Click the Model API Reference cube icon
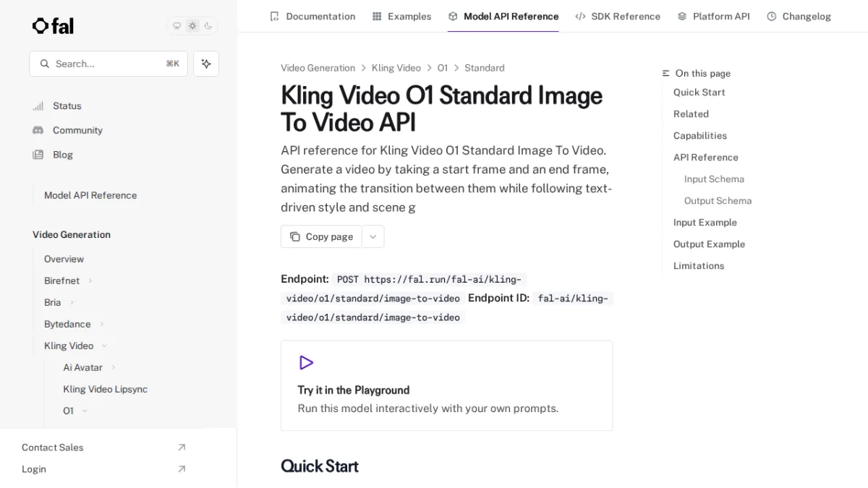 click(x=453, y=16)
